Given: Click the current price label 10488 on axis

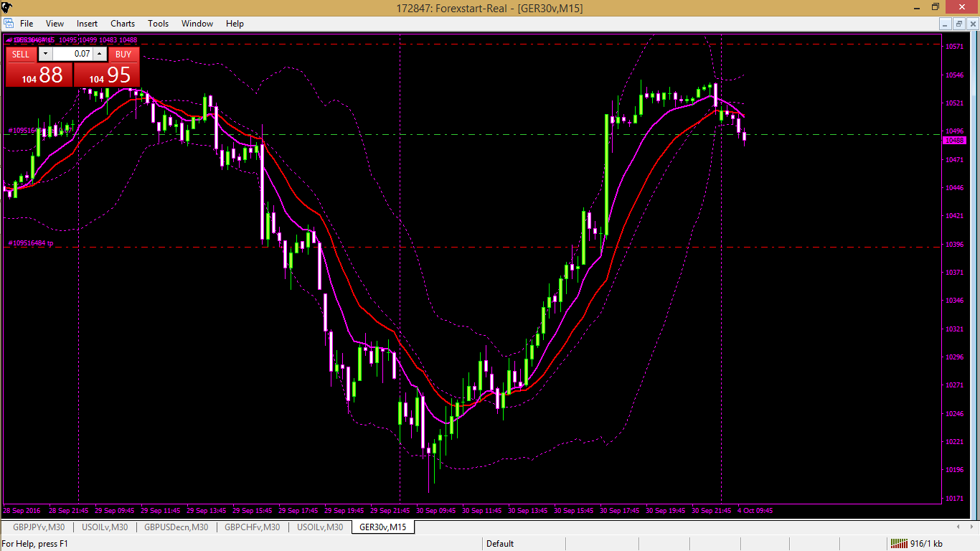Looking at the screenshot, I should pos(954,141).
